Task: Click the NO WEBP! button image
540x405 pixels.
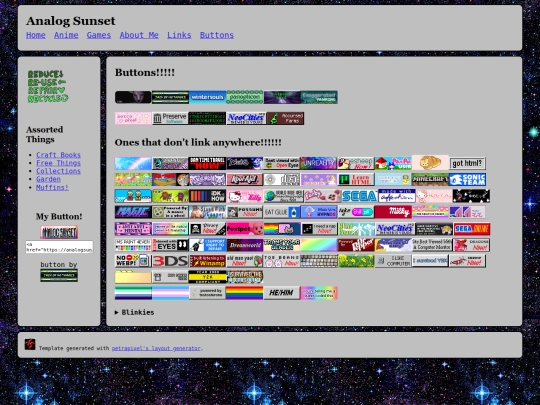Action: pyautogui.click(x=133, y=261)
